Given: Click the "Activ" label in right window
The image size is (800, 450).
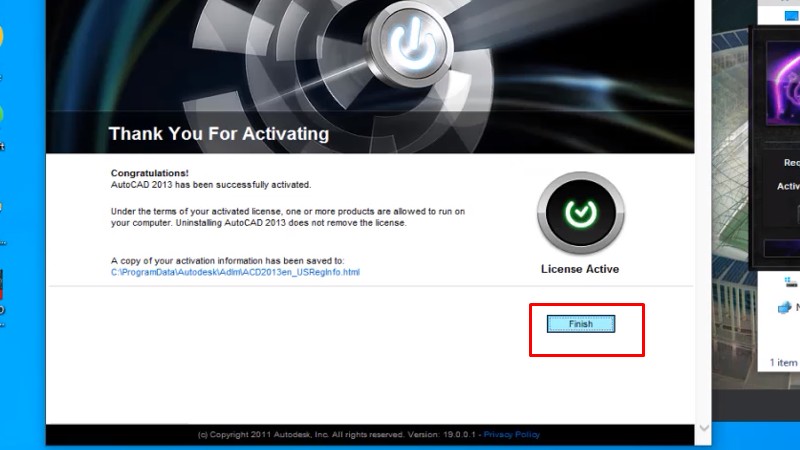Looking at the screenshot, I should point(788,186).
